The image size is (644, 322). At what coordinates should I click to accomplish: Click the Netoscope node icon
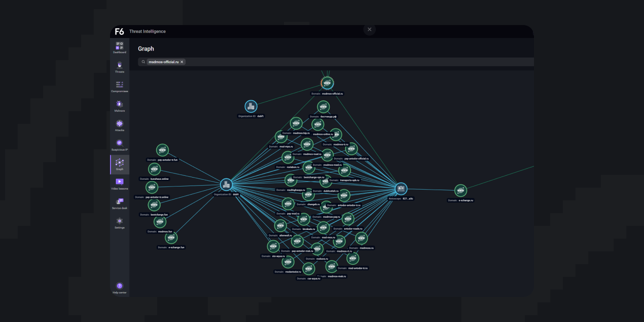tap(401, 189)
